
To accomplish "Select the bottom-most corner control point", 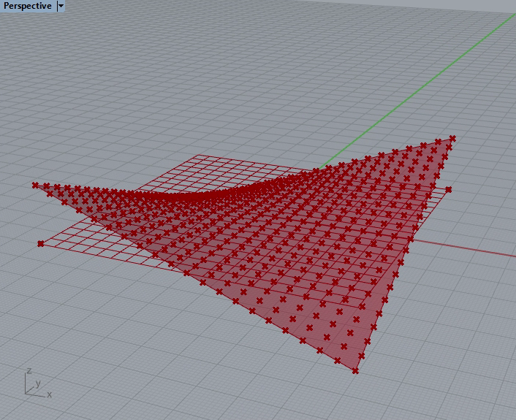I will 355,371.
